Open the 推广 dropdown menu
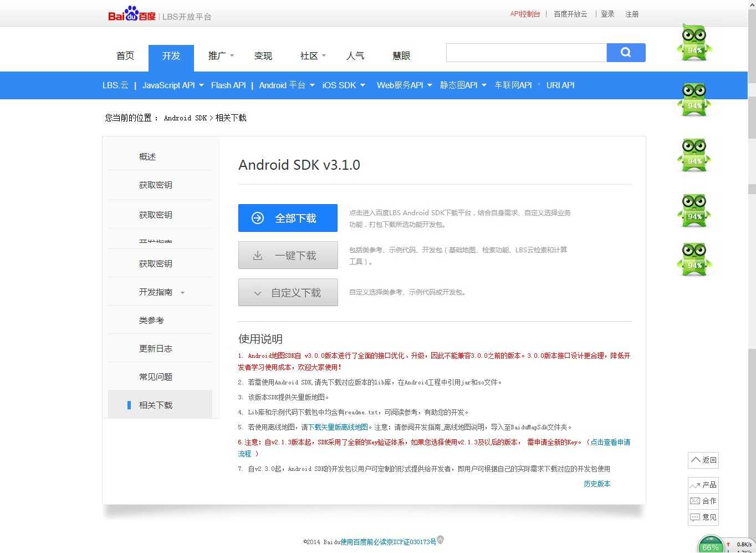The width and height of the screenshot is (756, 553). point(221,55)
